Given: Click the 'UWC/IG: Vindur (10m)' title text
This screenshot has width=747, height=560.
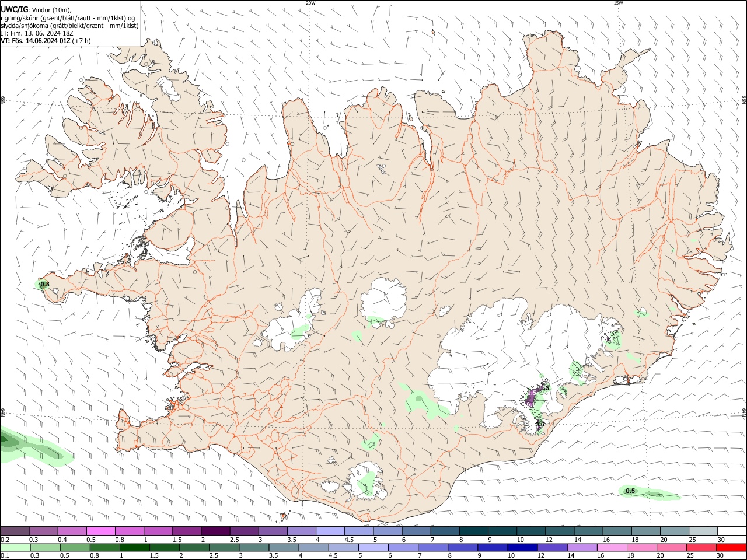Looking at the screenshot, I should click(x=36, y=9).
